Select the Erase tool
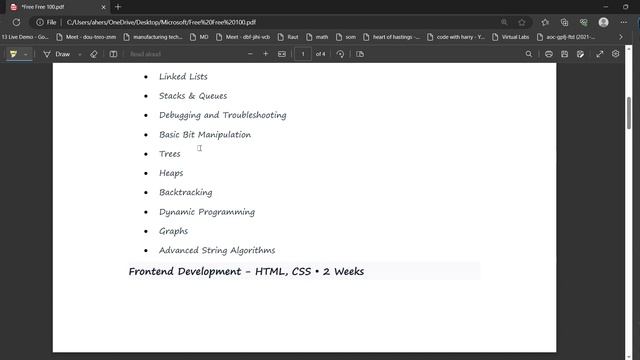 point(93,54)
